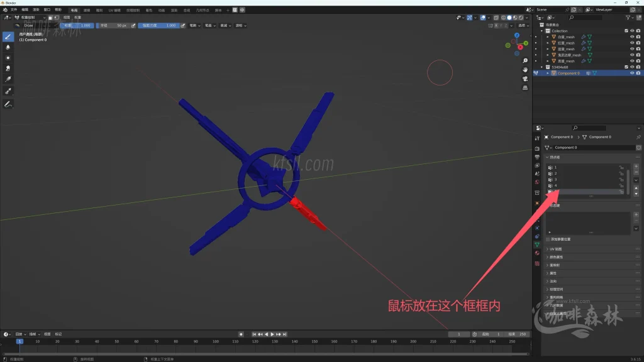The image size is (644, 362).
Task: Toggle visibility of Component 0 object
Action: click(x=632, y=73)
